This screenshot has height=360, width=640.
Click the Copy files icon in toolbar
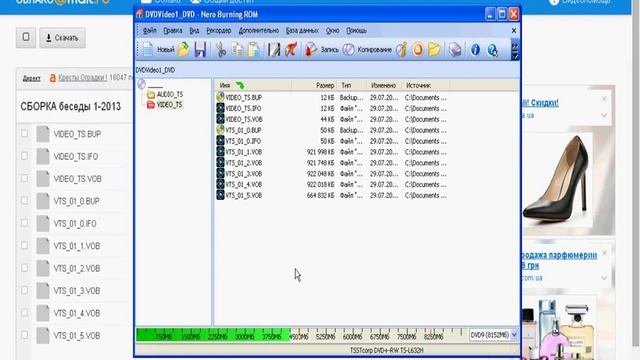[237, 50]
